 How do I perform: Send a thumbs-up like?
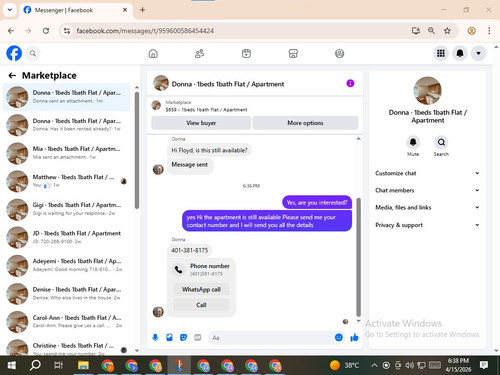[354, 338]
